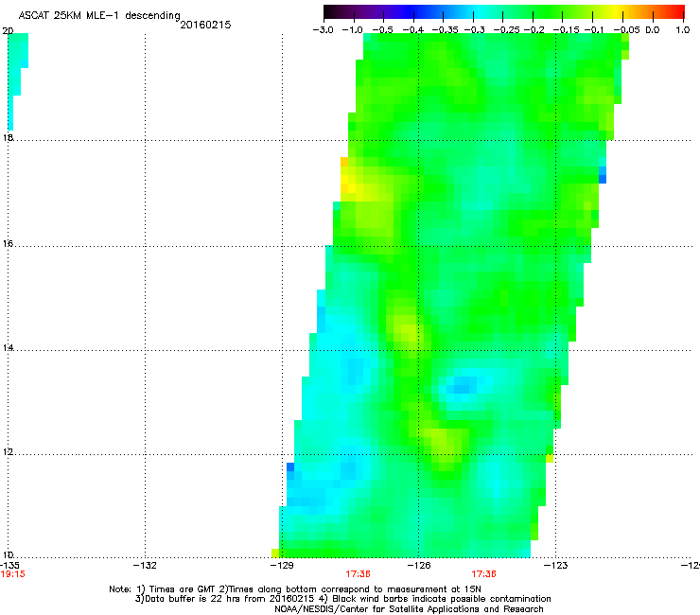Image resolution: width=700 pixels, height=615 pixels.
Task: Click the "-0.25" color bar label
Action: coord(506,30)
